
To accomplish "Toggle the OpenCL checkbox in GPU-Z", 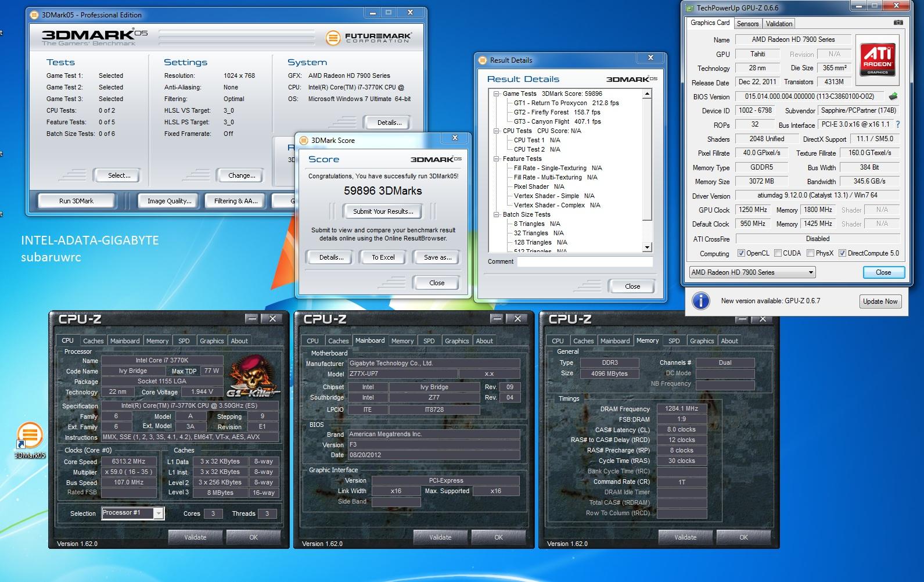I will (x=741, y=253).
